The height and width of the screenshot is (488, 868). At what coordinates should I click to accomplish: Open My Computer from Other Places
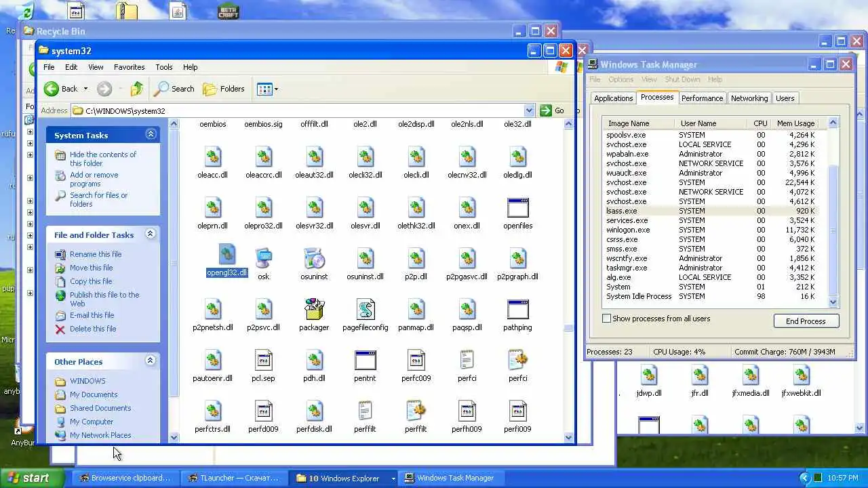point(92,422)
